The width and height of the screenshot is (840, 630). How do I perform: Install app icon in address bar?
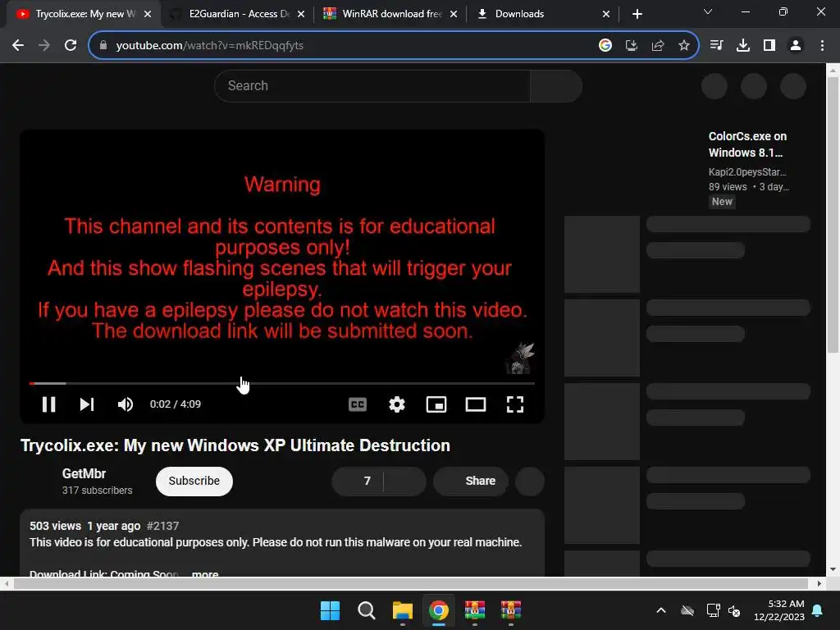click(631, 46)
